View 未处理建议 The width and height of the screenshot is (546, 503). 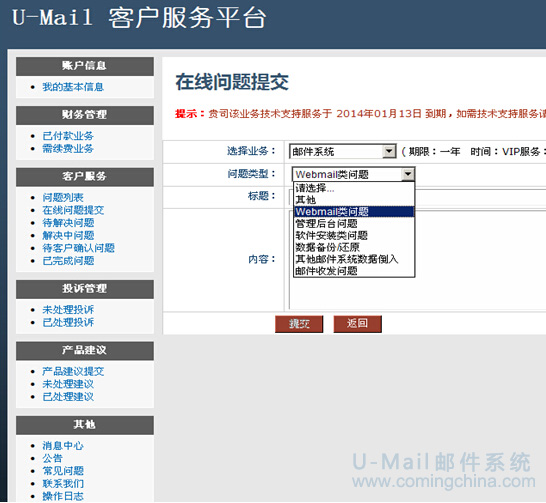[x=68, y=384]
